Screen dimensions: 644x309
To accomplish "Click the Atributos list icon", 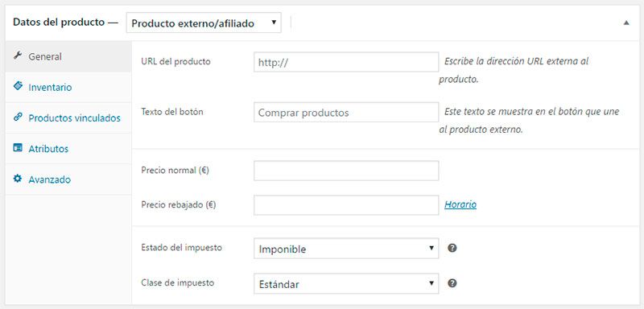I will click(x=17, y=148).
